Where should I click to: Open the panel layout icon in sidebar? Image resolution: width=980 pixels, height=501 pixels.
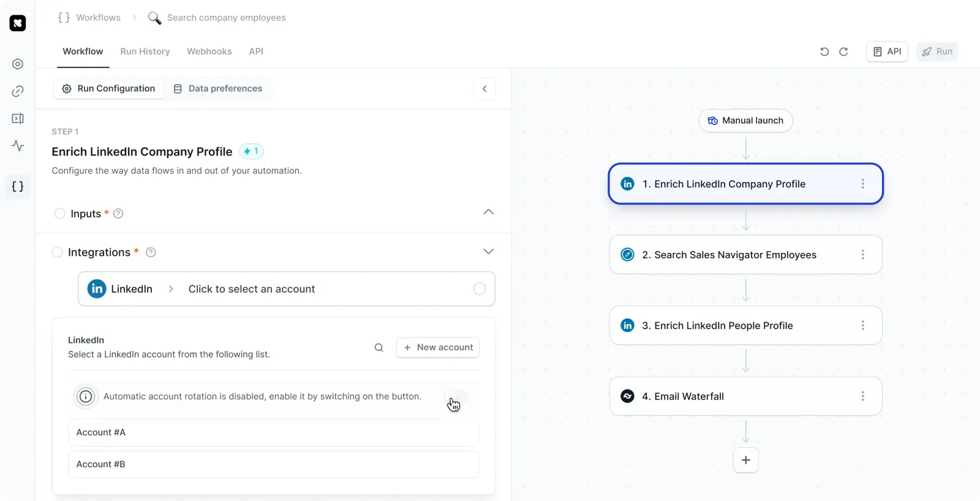pyautogui.click(x=18, y=118)
